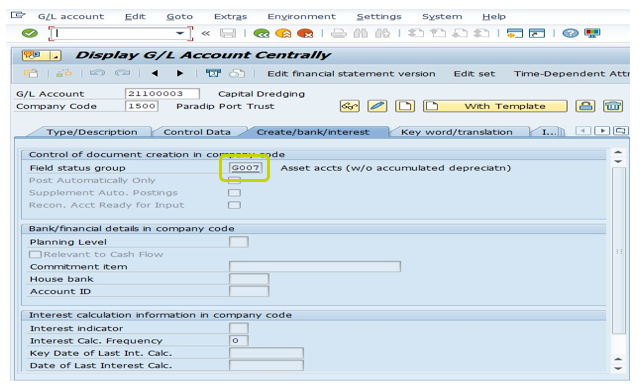Click the Find Next binoculars icon
The height and width of the screenshot is (390, 641).
tap(382, 33)
